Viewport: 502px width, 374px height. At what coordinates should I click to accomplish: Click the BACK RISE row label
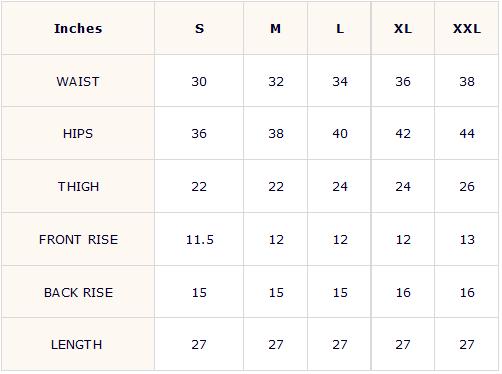point(78,293)
